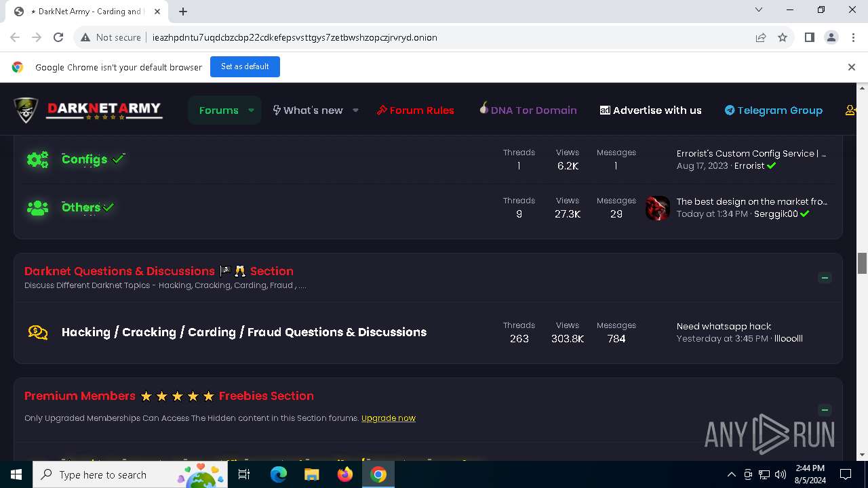Open the Chrome three-dot menu

coord(853,37)
